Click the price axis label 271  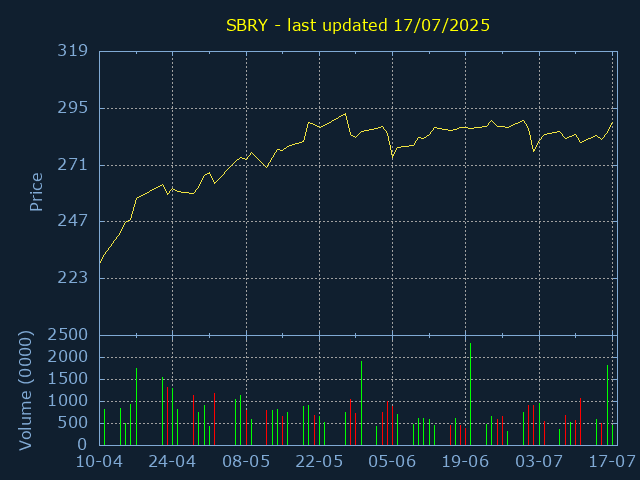click(73, 165)
